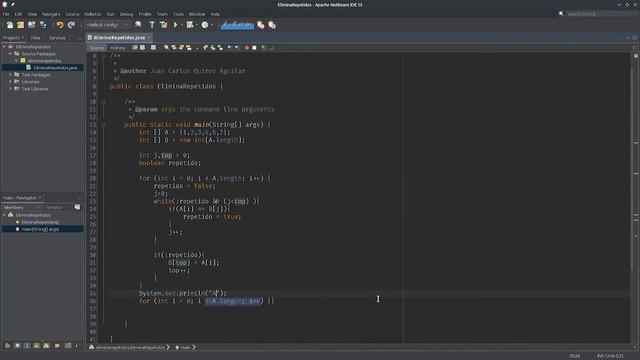Click the Comment lines editor icon
Image resolution: width=640 pixels, height=360 pixels.
click(x=264, y=48)
